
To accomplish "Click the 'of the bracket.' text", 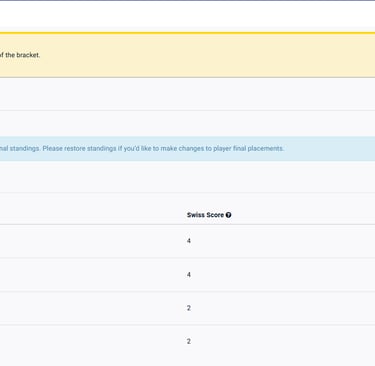I will (20, 55).
